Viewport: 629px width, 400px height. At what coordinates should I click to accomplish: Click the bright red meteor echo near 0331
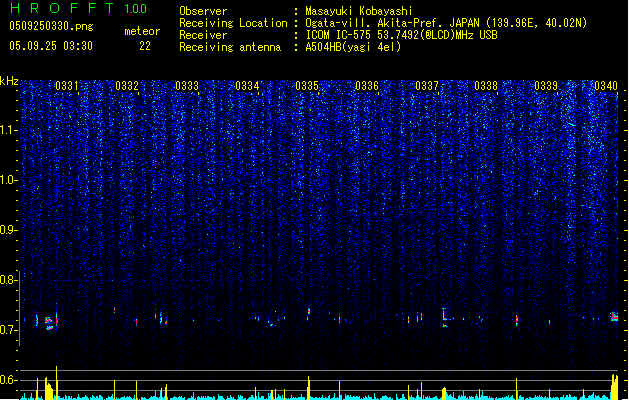[49, 323]
